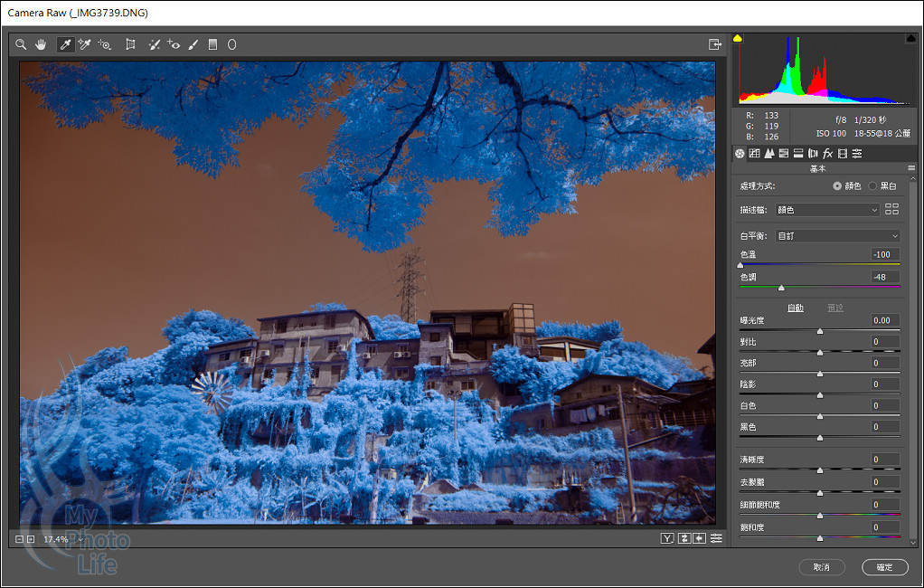Select the Red Eye Removal tool

[x=174, y=44]
